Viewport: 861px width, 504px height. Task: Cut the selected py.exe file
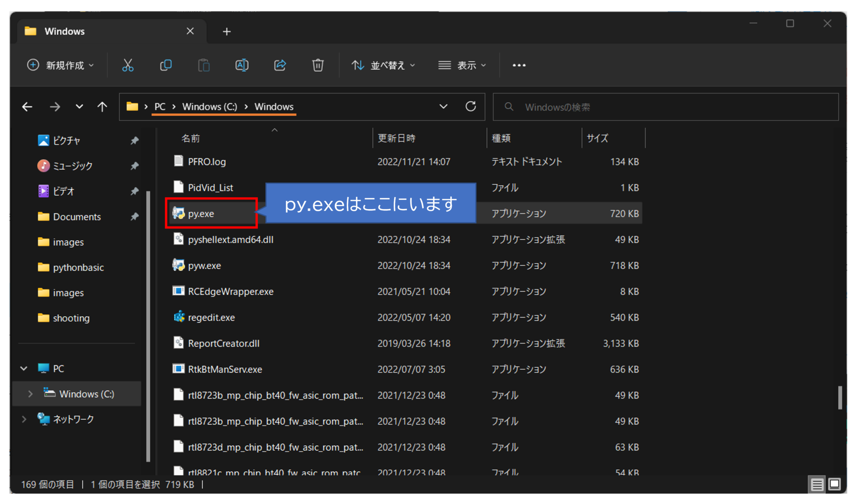tap(127, 65)
